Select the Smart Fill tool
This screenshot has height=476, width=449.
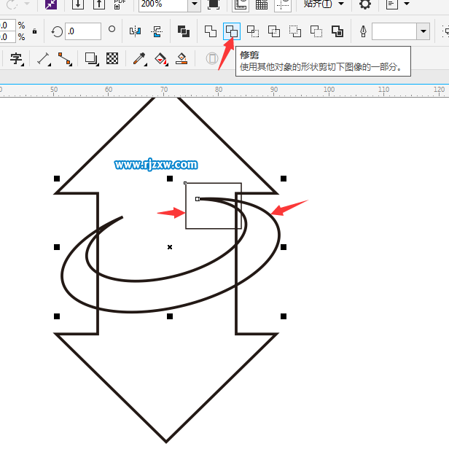point(181,58)
